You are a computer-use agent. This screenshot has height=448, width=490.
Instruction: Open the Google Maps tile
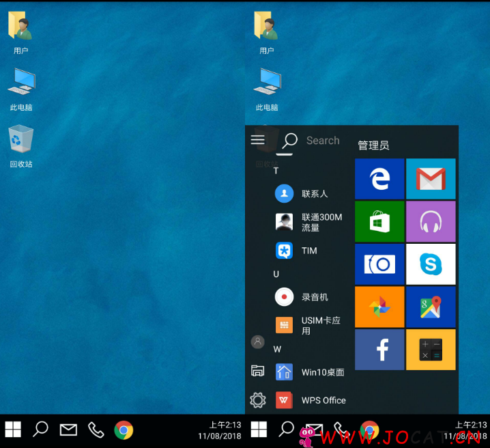pos(431,307)
